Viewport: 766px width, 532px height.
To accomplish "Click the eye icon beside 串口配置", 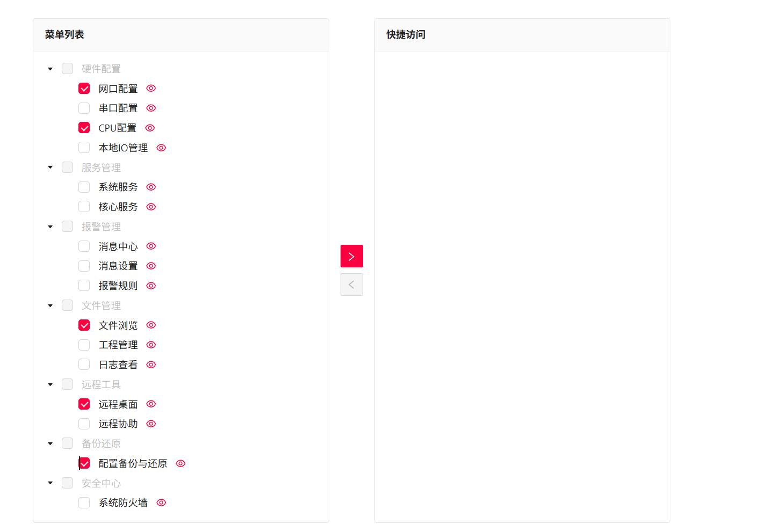I will pos(151,108).
